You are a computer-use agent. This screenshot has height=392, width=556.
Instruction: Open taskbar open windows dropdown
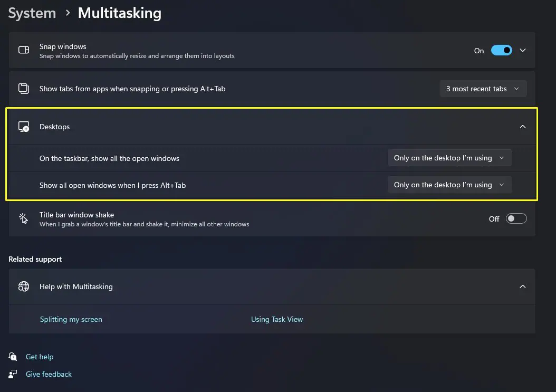pyautogui.click(x=449, y=158)
